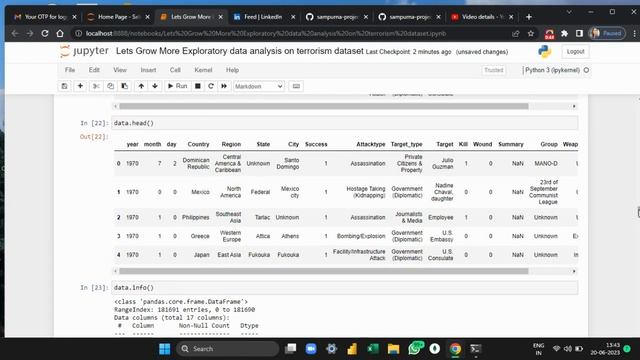Image resolution: width=640 pixels, height=360 pixels.
Task: Open the Cell menu
Action: pos(175,70)
